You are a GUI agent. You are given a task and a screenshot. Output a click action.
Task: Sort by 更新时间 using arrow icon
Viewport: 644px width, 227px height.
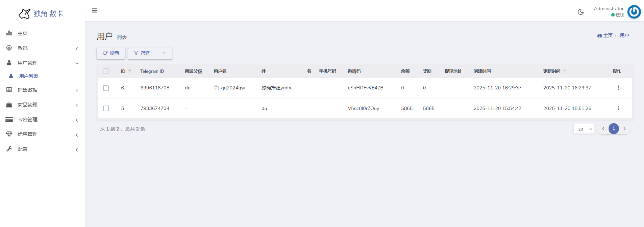coord(565,71)
